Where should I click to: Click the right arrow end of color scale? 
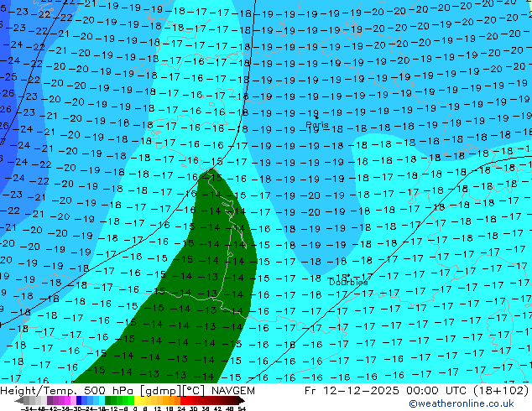point(241,400)
